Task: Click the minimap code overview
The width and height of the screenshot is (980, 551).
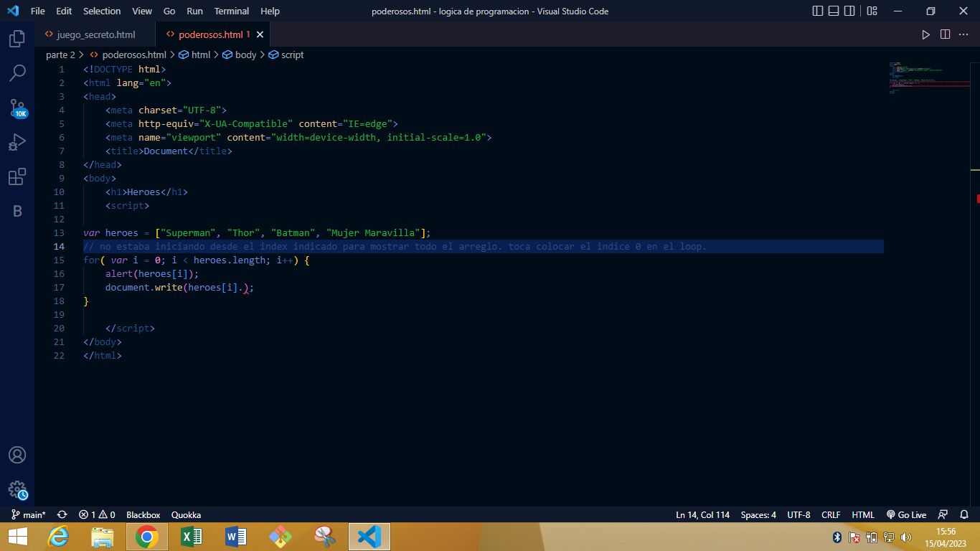Action: click(x=930, y=79)
